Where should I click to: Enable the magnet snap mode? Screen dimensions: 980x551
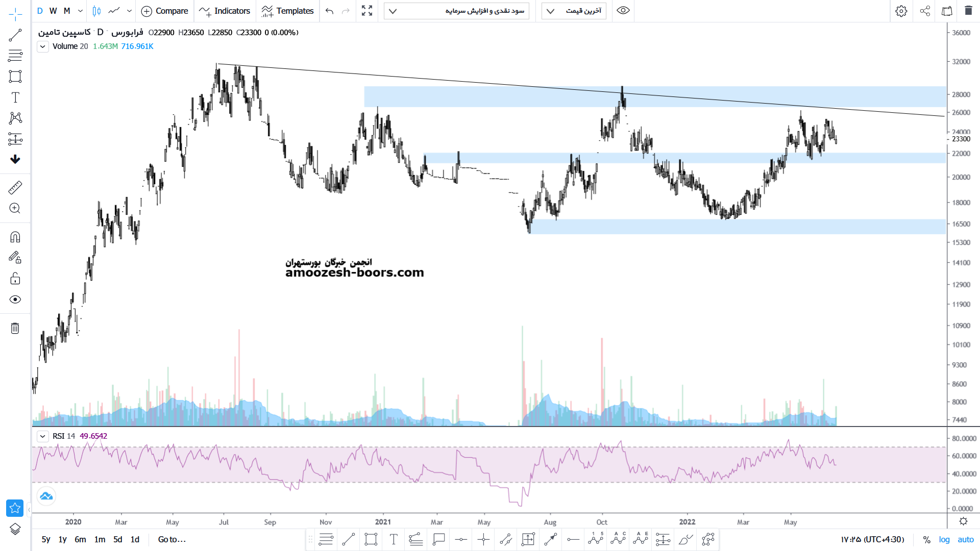tap(15, 237)
